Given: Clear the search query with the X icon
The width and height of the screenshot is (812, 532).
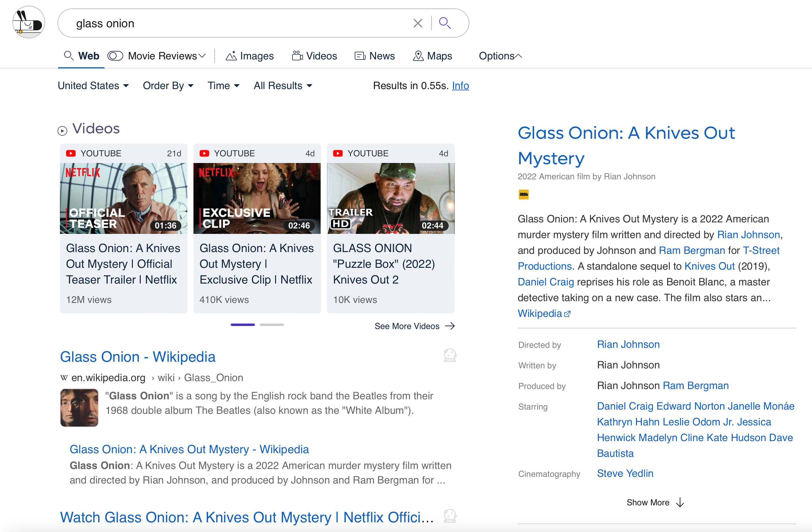Looking at the screenshot, I should (417, 23).
